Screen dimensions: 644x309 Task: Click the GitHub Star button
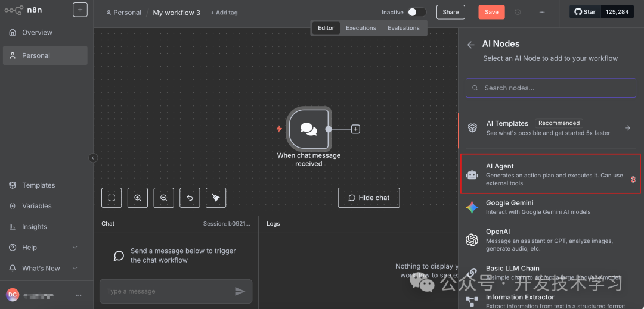point(586,11)
